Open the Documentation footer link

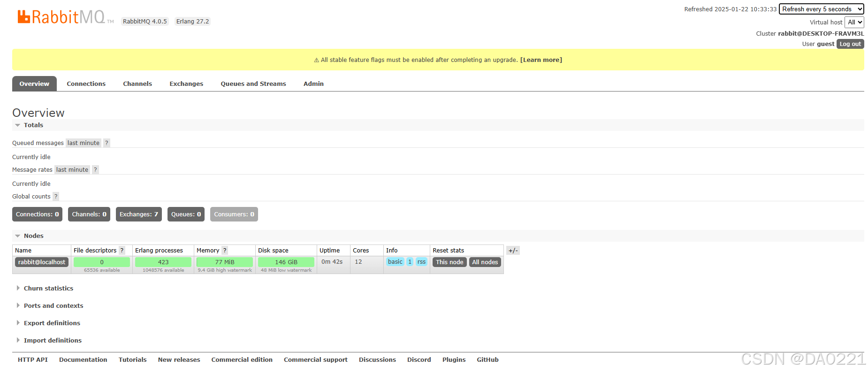click(x=83, y=360)
